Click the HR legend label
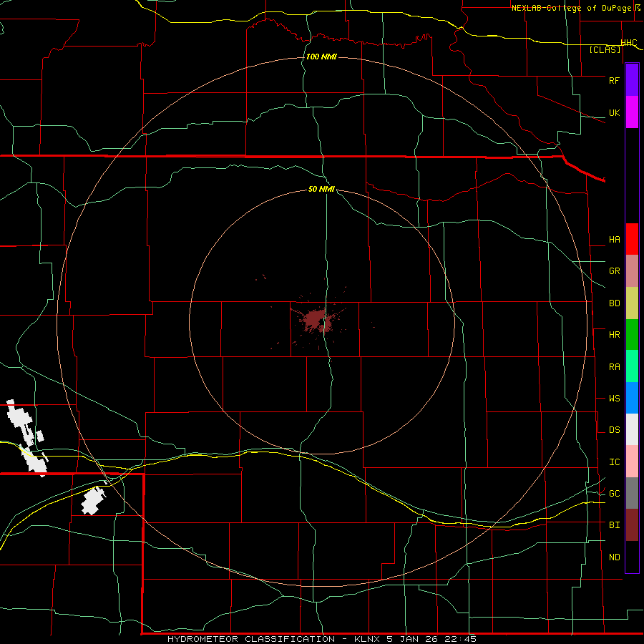 (614, 334)
